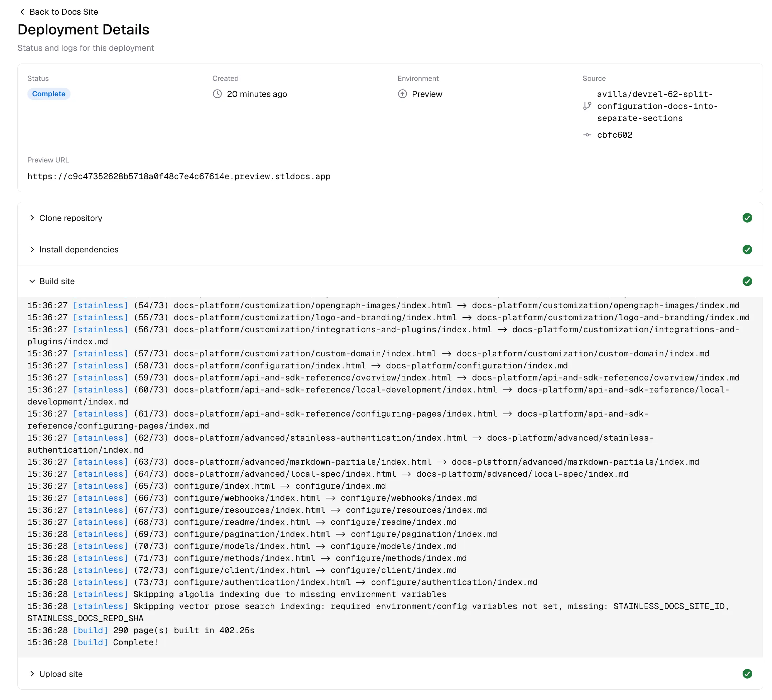Image resolution: width=772 pixels, height=700 pixels.
Task: Select the commit hash cbfc602
Action: point(614,135)
